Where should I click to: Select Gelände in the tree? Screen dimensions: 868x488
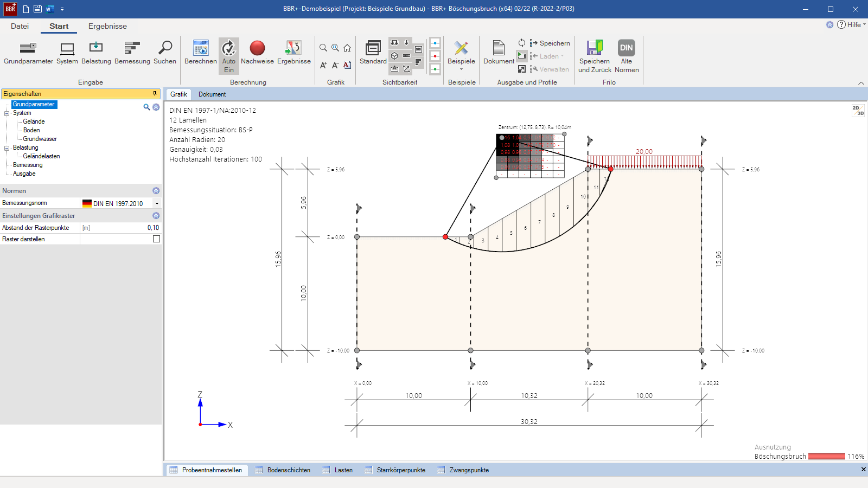[x=34, y=122]
